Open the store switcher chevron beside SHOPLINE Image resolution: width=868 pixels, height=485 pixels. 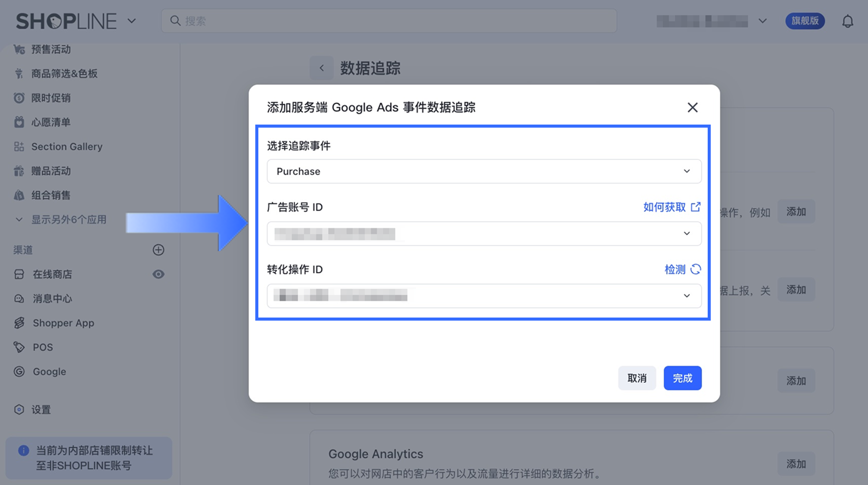click(132, 21)
